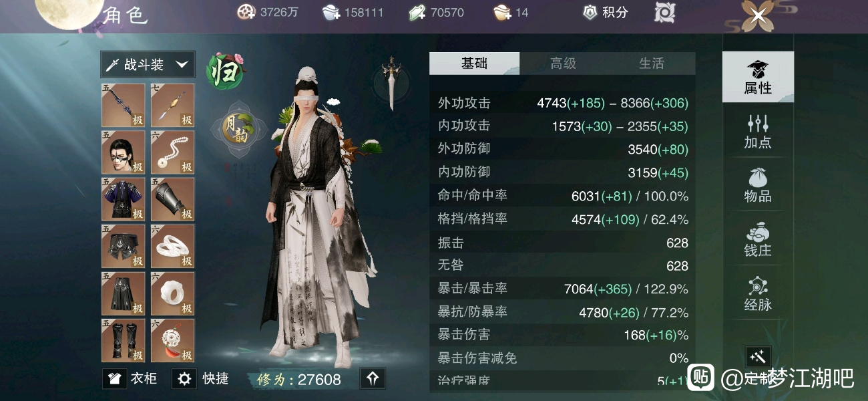Image resolution: width=868 pixels, height=401 pixels.
Task: Switch to the 生活 tab
Action: 652,63
